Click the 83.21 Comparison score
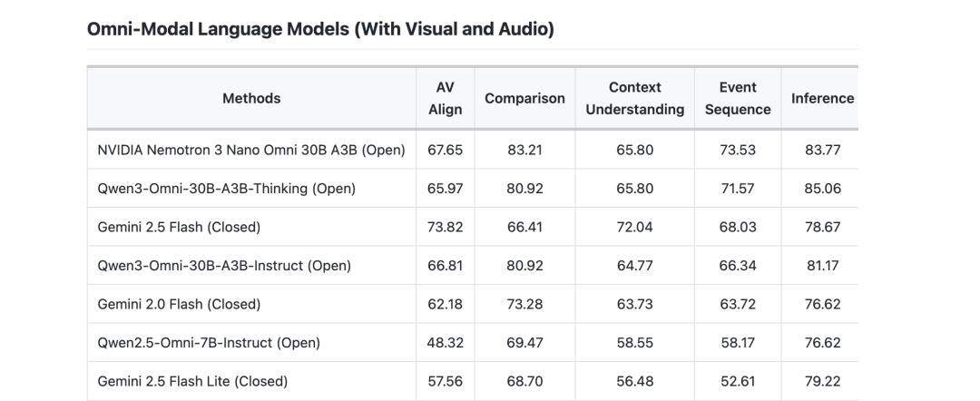Screen dimensions: 980x401 (524, 150)
